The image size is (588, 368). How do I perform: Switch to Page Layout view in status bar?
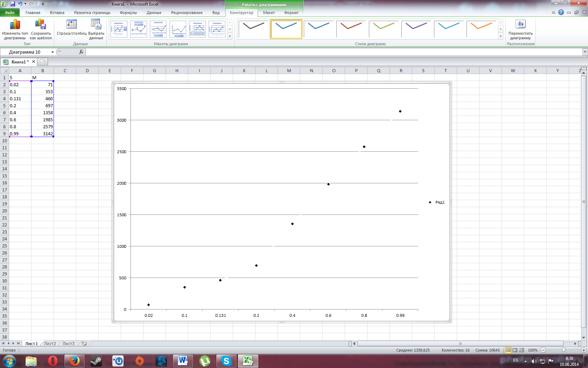[515, 350]
